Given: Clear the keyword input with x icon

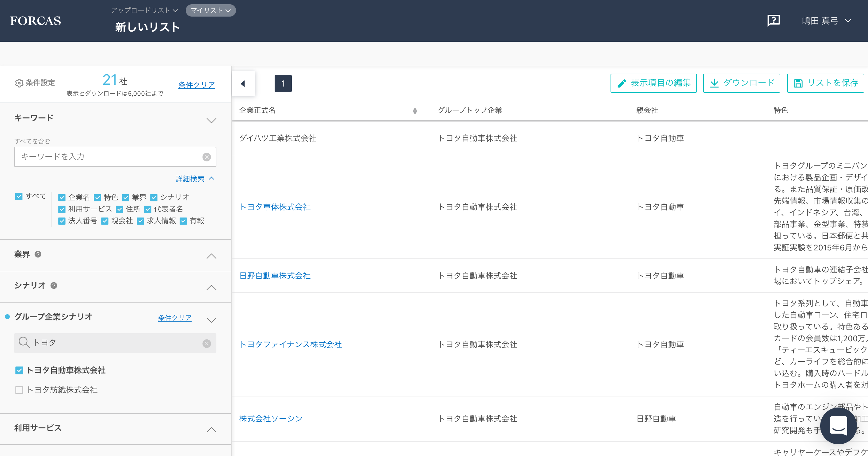Looking at the screenshot, I should (207, 157).
